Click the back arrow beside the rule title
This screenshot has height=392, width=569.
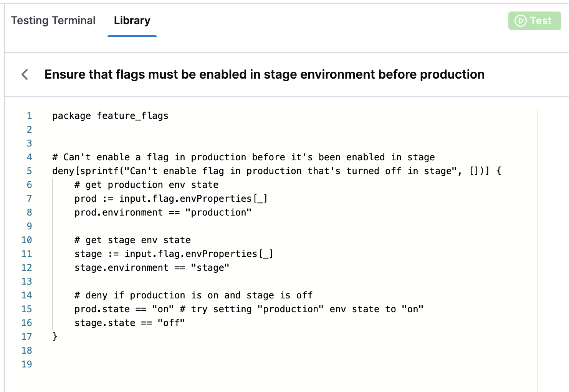point(25,74)
